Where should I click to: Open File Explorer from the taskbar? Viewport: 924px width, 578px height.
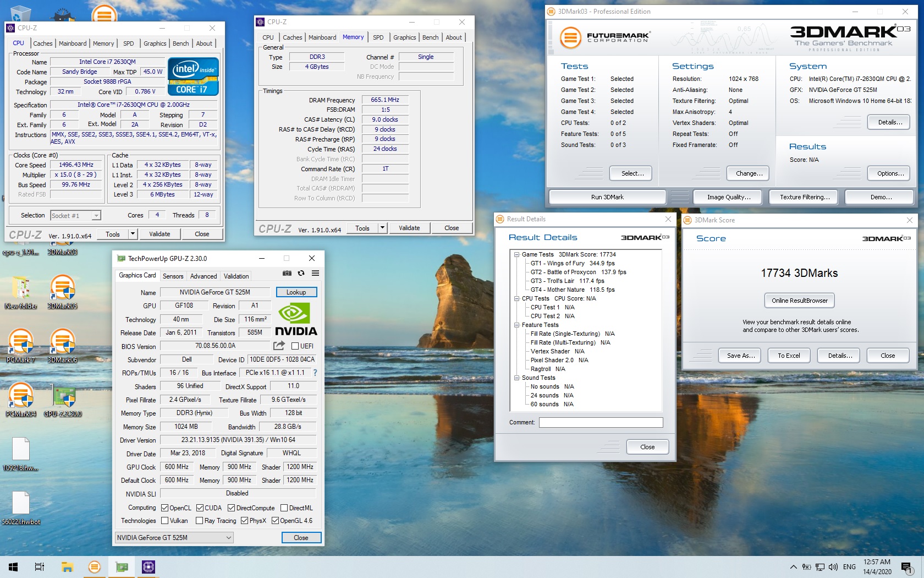point(67,567)
